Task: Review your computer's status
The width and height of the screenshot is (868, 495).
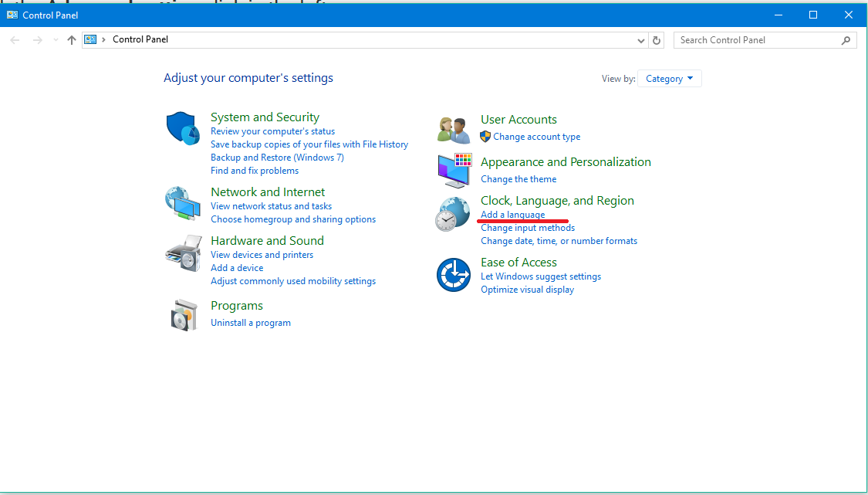Action: coord(272,131)
